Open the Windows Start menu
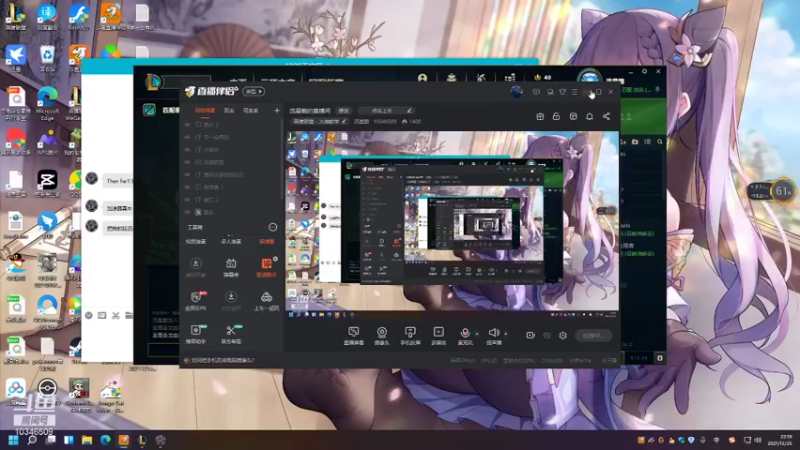800x450 pixels. click(13, 440)
